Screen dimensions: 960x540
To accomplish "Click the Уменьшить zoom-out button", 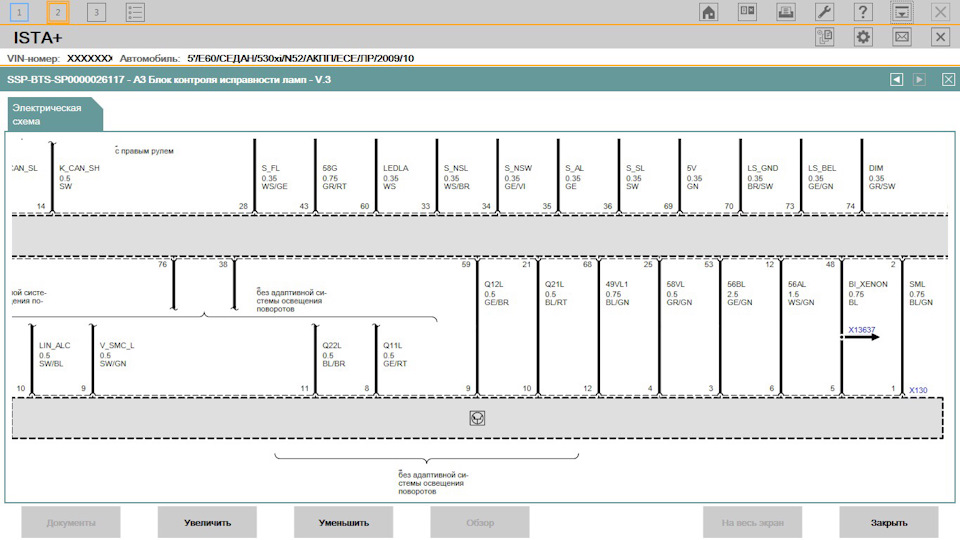I will tap(343, 522).
